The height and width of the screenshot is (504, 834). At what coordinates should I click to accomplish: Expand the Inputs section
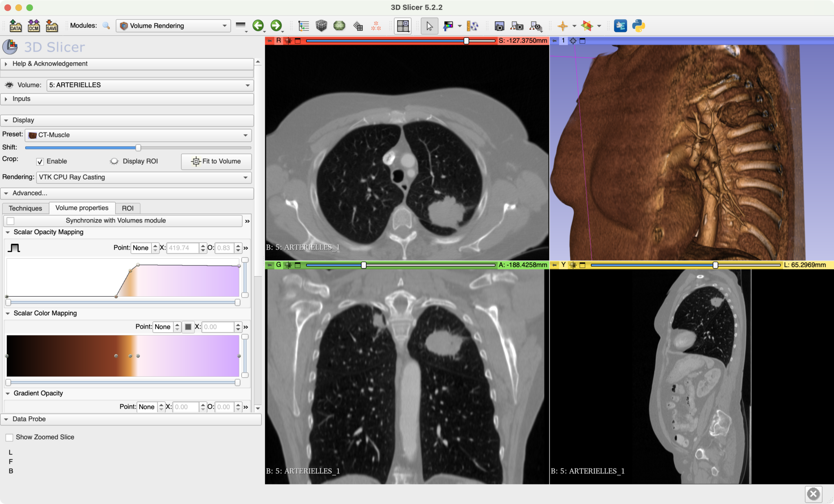tap(21, 99)
